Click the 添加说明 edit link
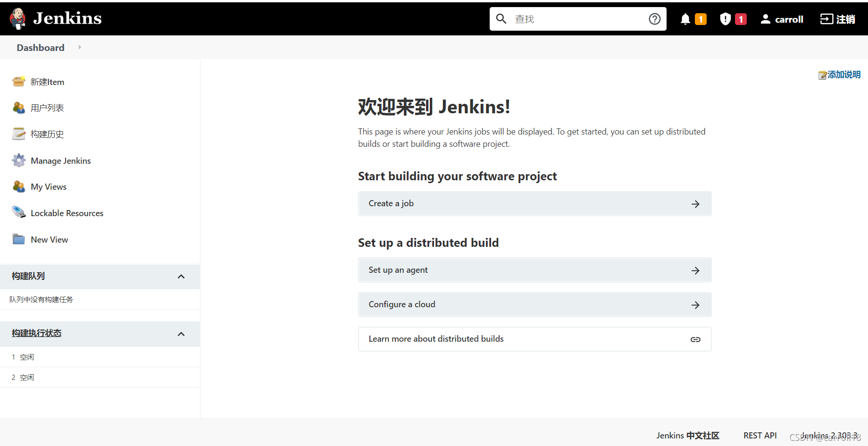This screenshot has width=868, height=446. 844,75
